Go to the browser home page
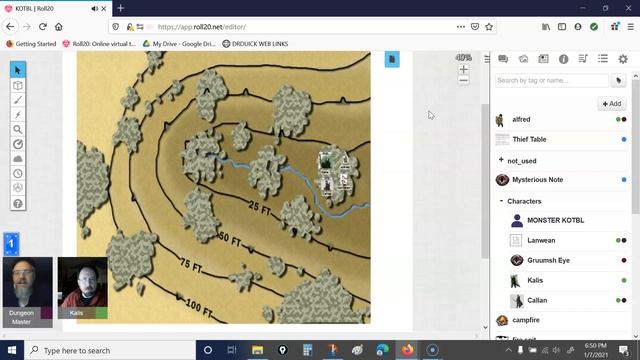Screen dimensions: 640x360 coord(59,27)
